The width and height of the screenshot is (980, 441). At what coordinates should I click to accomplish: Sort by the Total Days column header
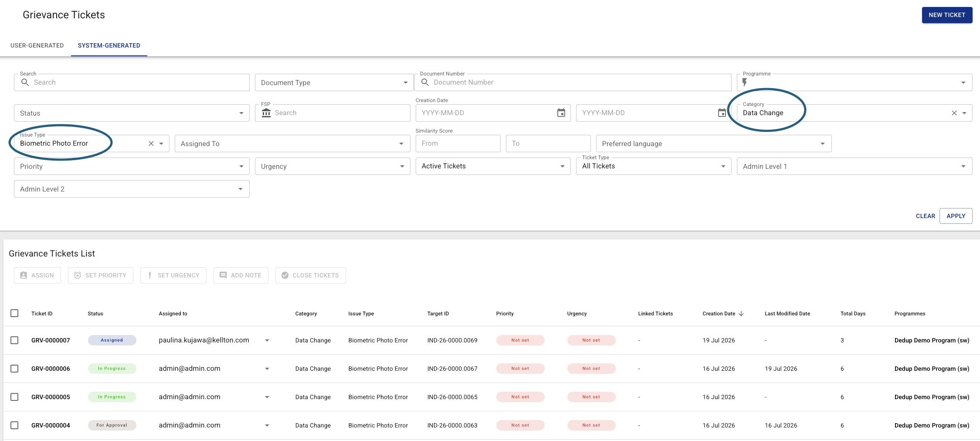(x=853, y=314)
